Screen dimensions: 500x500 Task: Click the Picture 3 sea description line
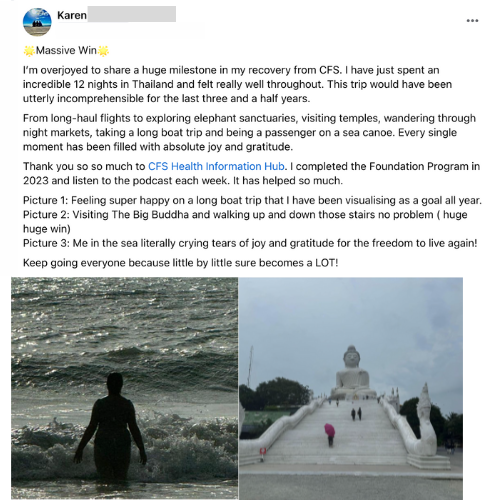pyautogui.click(x=250, y=243)
